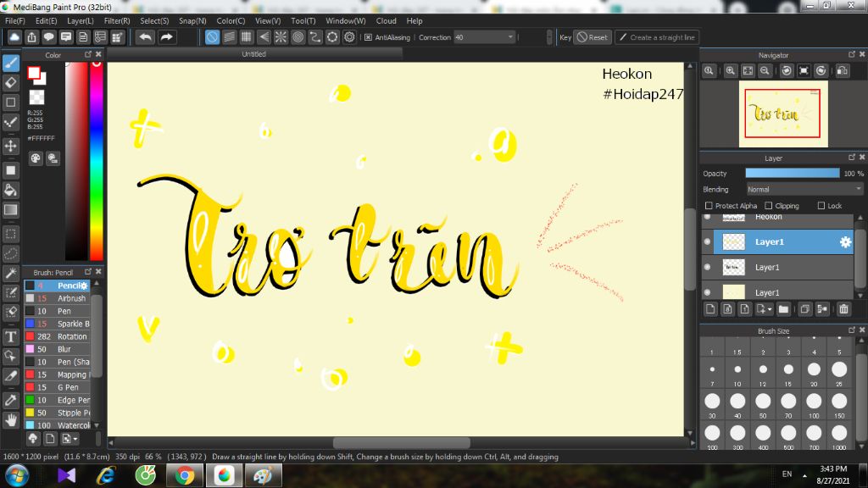Screen dimensions: 868x488
Task: Click the Redo arrow button
Action: point(166,37)
